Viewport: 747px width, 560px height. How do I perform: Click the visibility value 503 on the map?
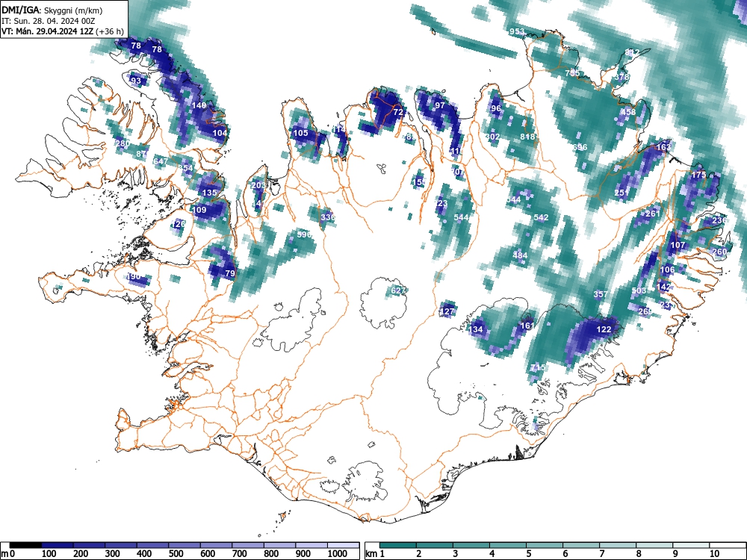coord(639,290)
